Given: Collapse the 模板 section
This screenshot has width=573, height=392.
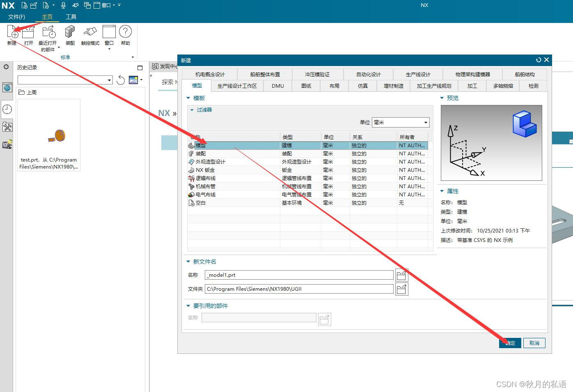Looking at the screenshot, I should pos(188,98).
